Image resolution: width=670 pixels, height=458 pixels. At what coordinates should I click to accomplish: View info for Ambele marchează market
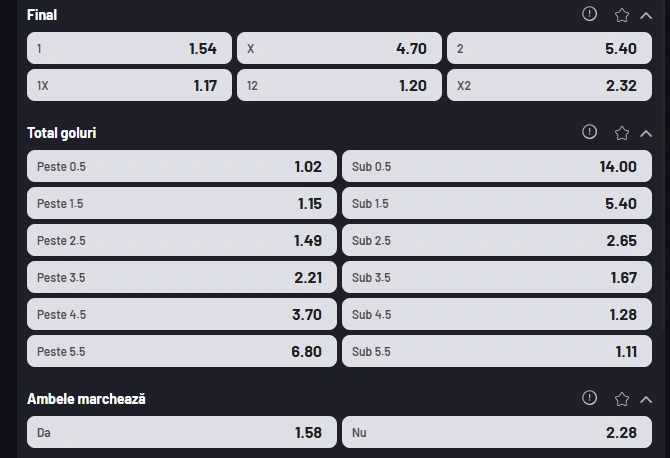589,398
